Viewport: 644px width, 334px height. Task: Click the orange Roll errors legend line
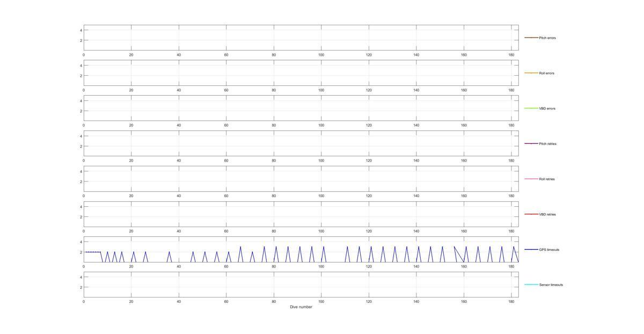point(531,73)
